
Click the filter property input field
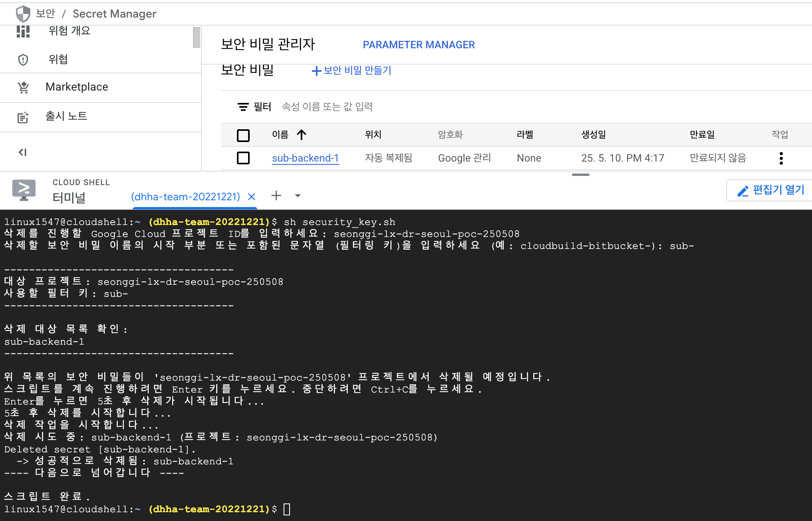(327, 107)
